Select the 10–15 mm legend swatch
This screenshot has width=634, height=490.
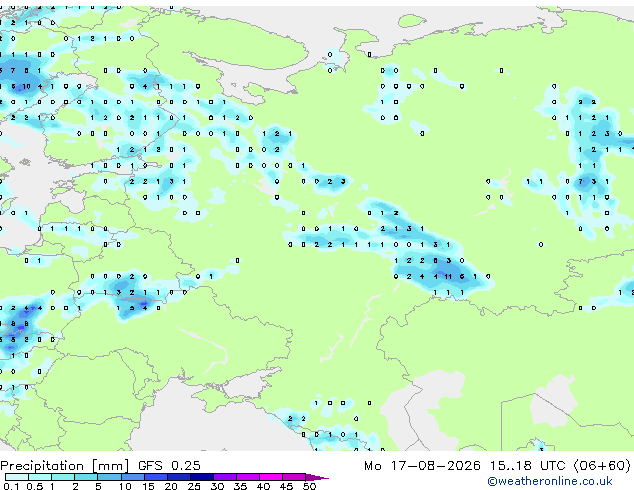click(132, 477)
